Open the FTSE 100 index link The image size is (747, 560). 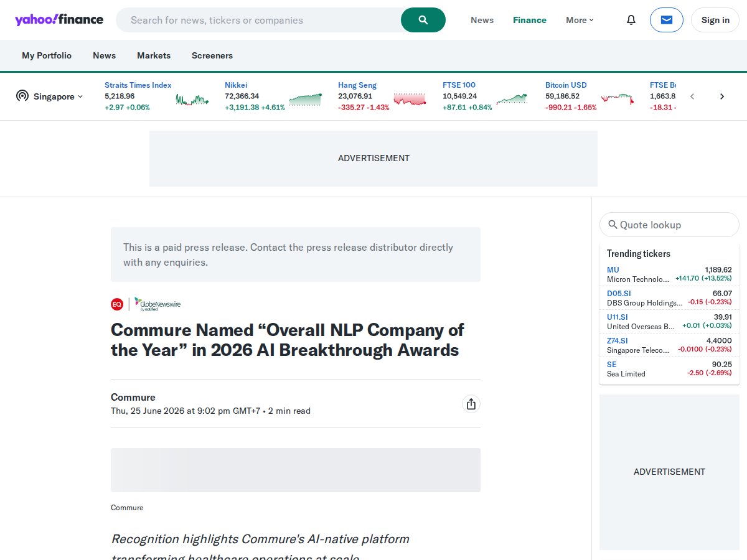[x=459, y=85]
